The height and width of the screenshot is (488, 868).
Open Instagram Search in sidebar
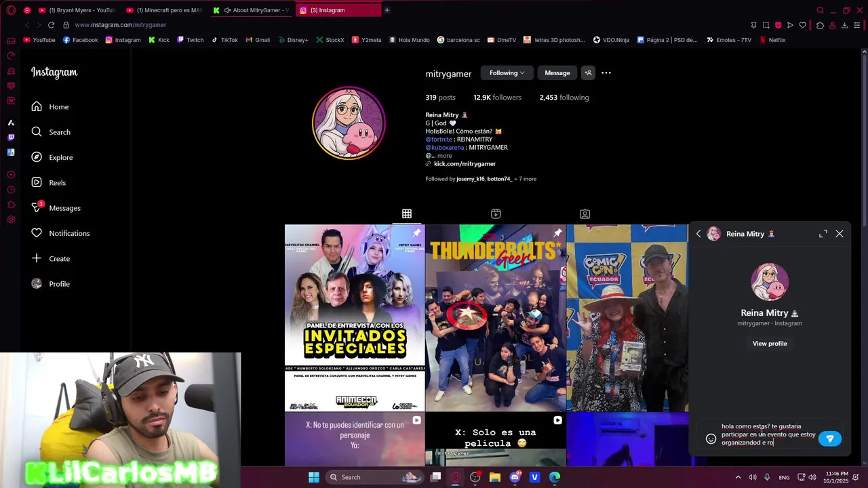coord(50,132)
